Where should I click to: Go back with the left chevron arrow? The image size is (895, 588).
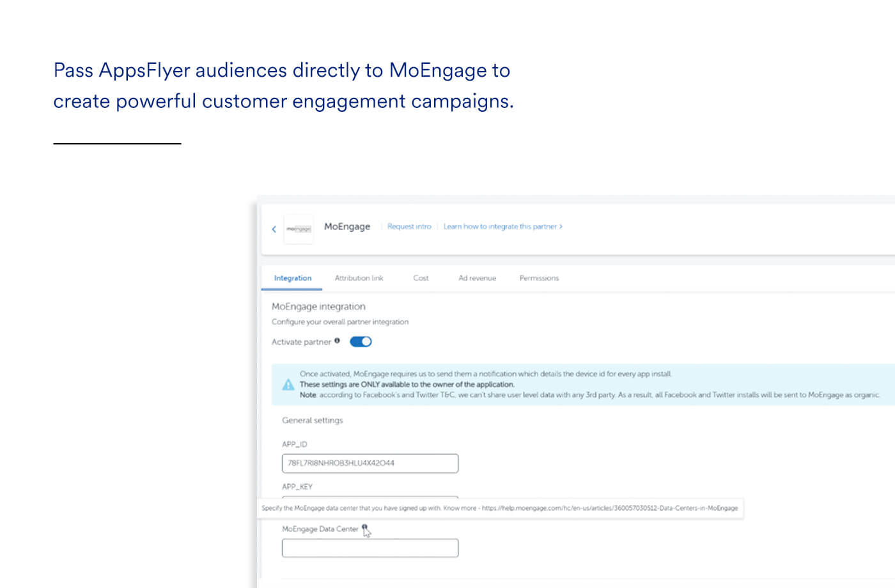(274, 229)
